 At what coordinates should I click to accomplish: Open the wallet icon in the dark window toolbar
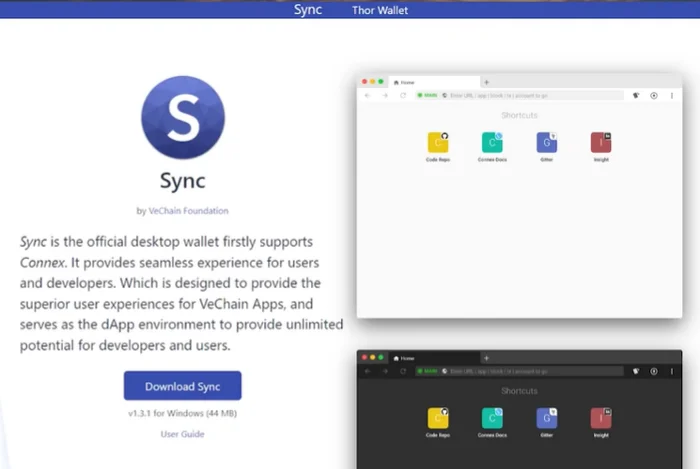(x=636, y=371)
